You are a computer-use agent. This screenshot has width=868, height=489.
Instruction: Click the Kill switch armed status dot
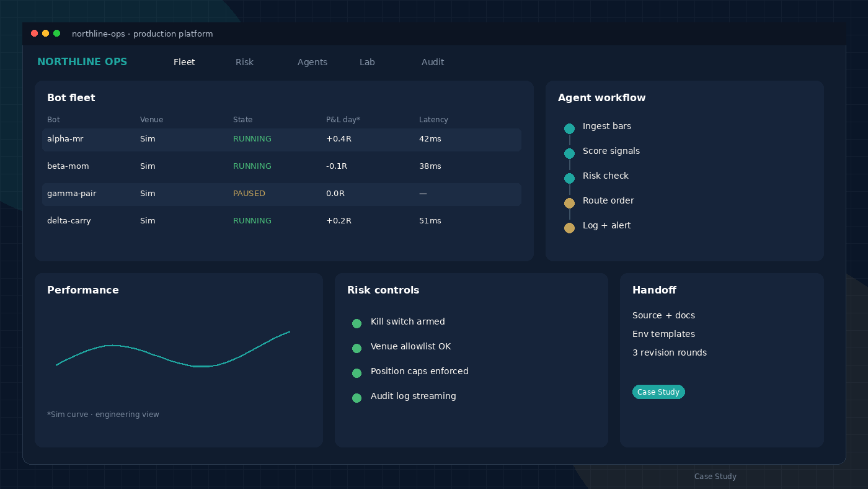point(356,323)
